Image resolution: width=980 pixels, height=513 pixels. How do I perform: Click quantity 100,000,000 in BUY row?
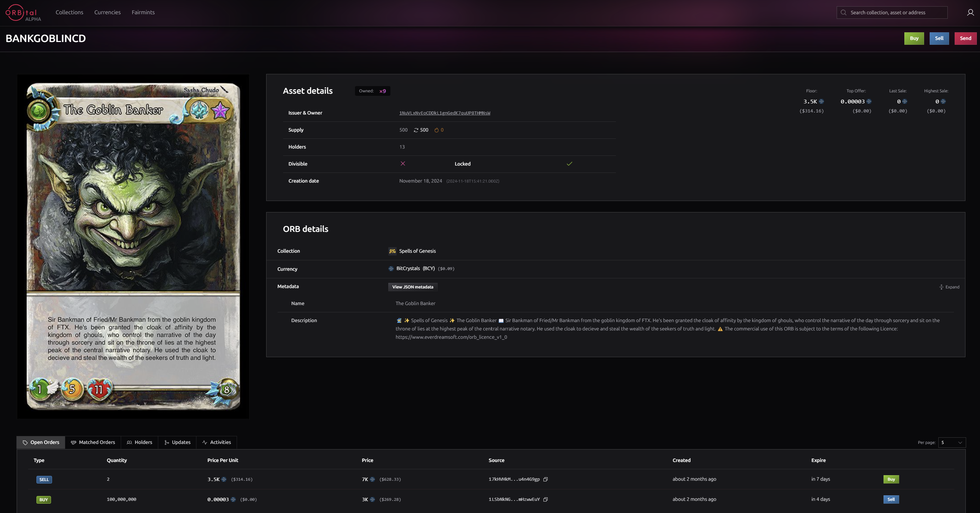121,499
